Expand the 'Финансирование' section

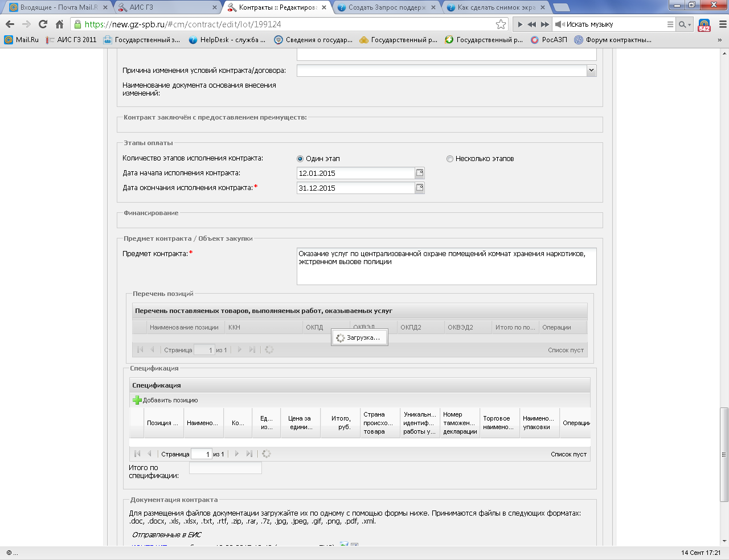[151, 213]
